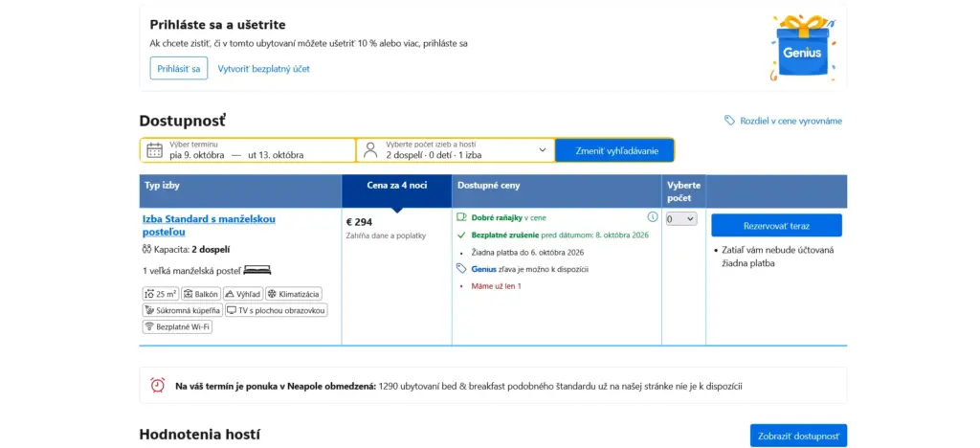This screenshot has height=448, width=980.
Task: Click the TV s plochou obrazovkou badge
Action: click(277, 310)
